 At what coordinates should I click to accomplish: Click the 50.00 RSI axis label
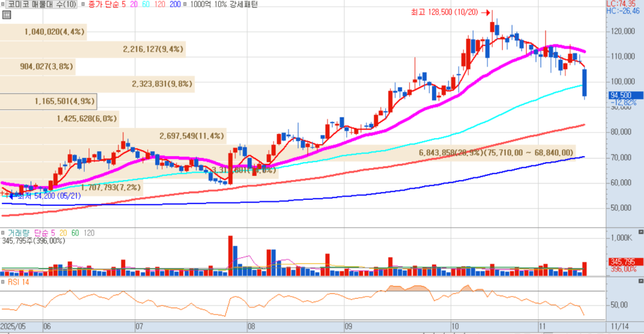pyautogui.click(x=619, y=305)
